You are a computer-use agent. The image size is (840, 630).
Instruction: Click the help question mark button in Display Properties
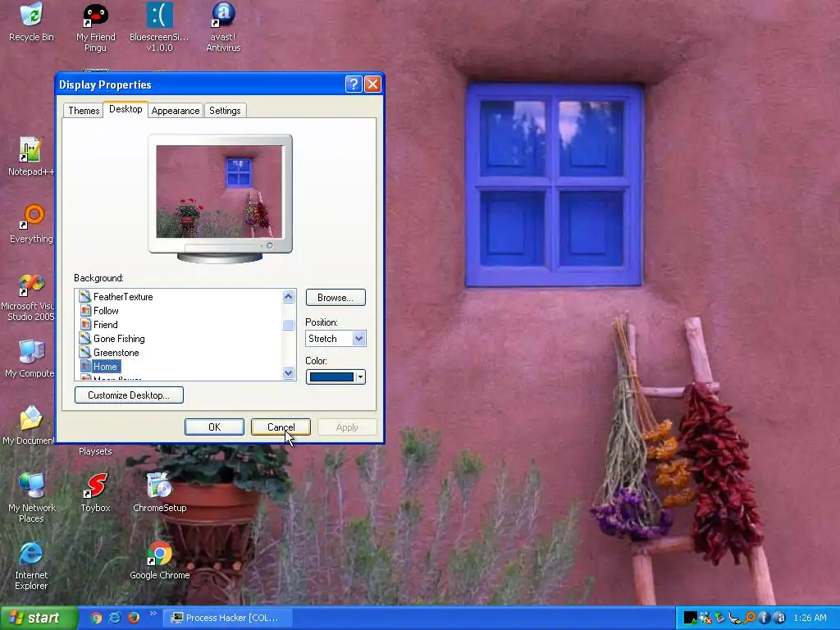pyautogui.click(x=354, y=84)
